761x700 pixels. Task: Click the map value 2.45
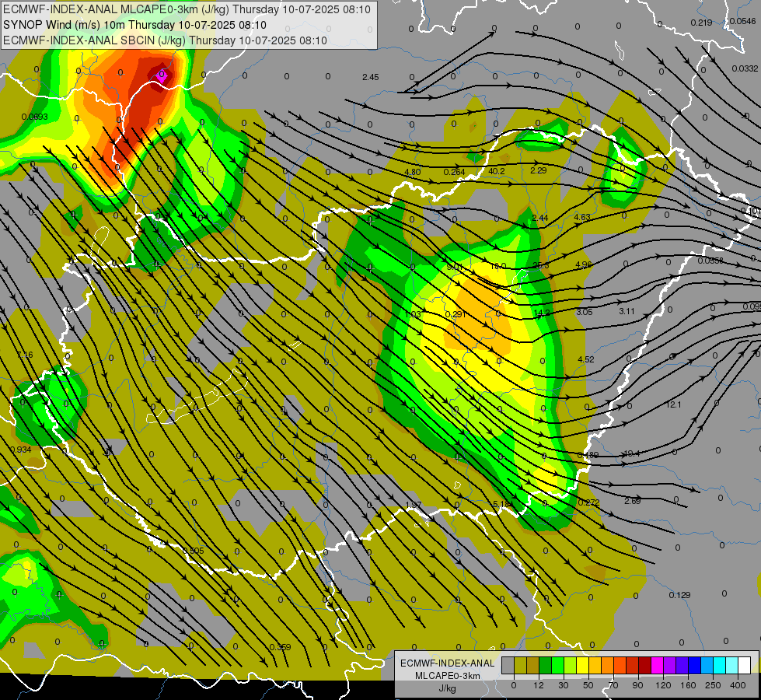[370, 77]
